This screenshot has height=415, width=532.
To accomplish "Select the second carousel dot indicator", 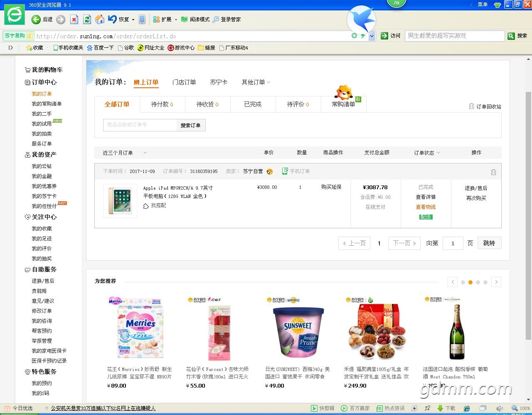I will 470,282.
